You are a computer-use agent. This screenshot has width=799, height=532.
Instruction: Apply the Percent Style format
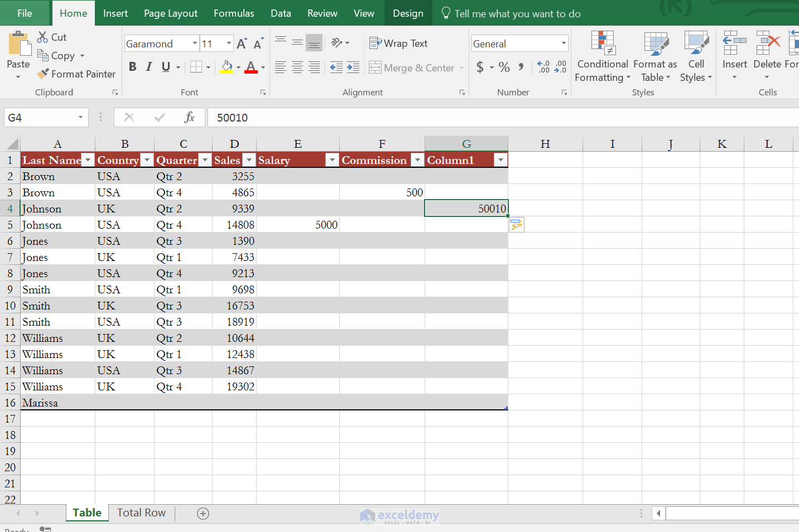point(504,67)
